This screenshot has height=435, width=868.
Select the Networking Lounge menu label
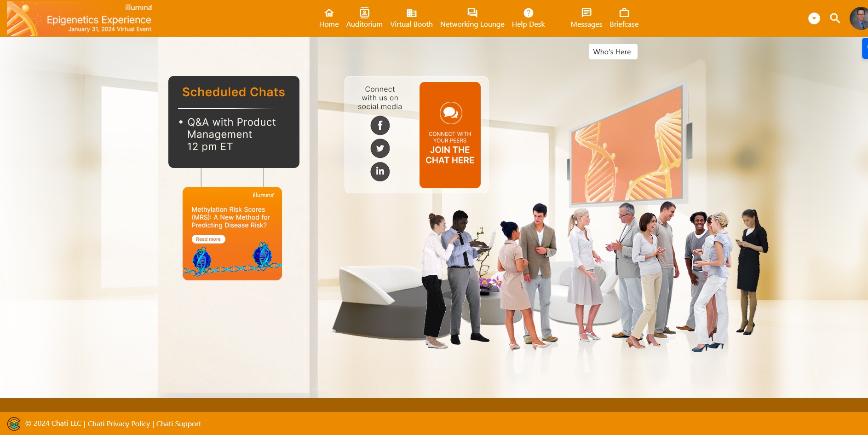(472, 24)
